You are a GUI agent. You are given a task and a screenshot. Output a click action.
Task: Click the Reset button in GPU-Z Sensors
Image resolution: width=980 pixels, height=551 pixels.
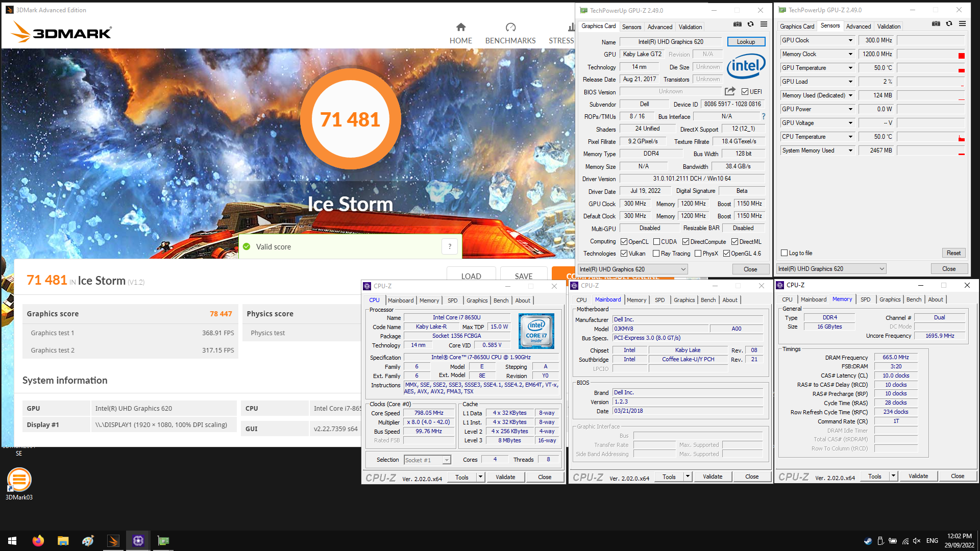point(953,253)
